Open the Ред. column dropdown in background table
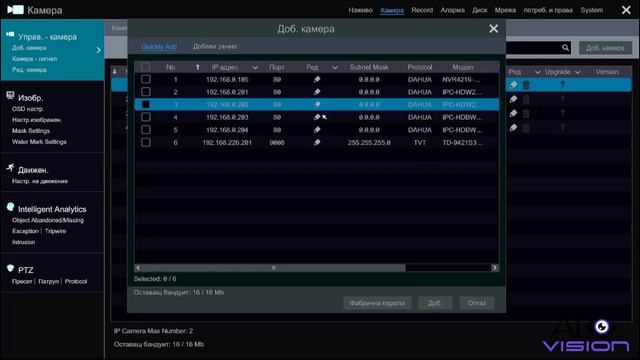The width and height of the screenshot is (640, 360). (538, 72)
